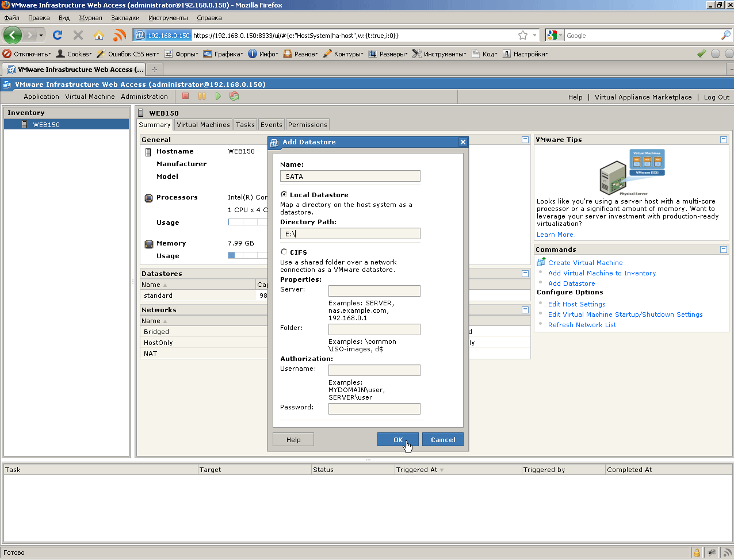Open Edit Virtual Machine Startup/Shutdown Settings
The image size is (734, 560).
(625, 314)
